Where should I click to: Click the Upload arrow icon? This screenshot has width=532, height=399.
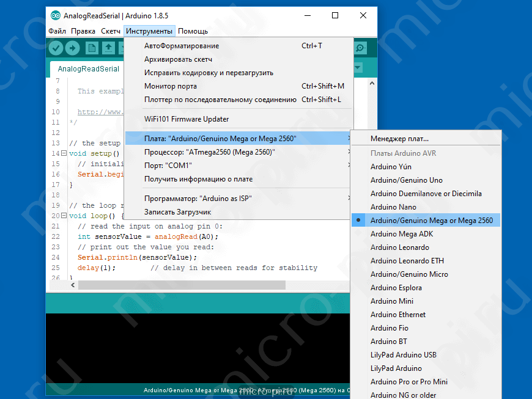pos(73,48)
